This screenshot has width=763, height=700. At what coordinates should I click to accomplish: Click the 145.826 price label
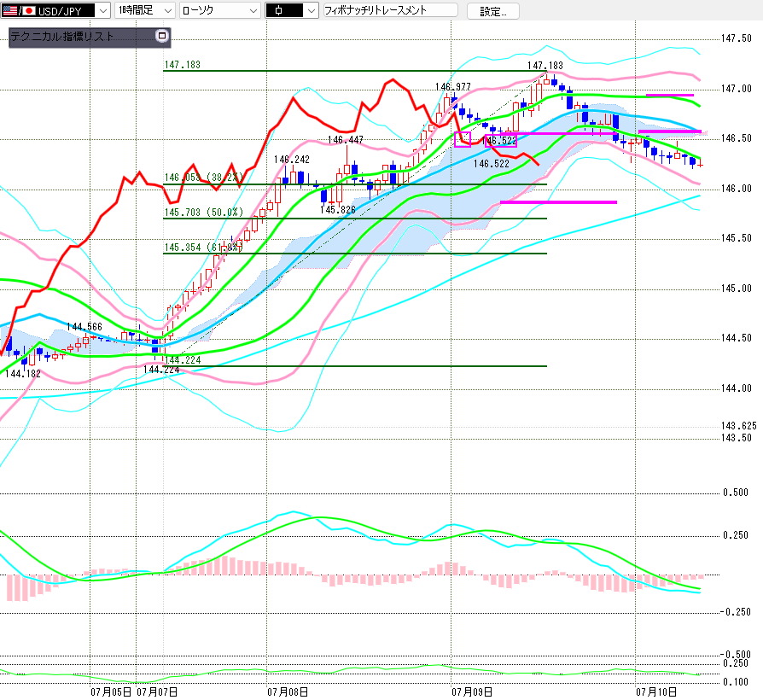337,210
